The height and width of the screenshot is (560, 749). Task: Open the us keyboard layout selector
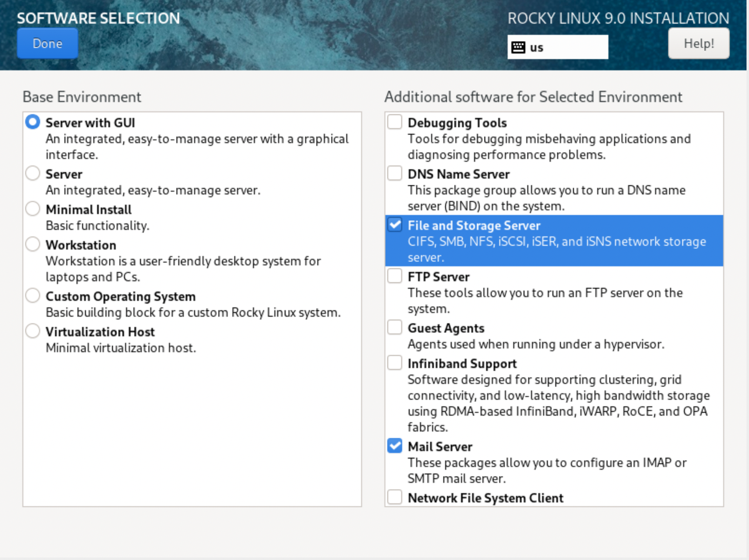[x=557, y=47]
